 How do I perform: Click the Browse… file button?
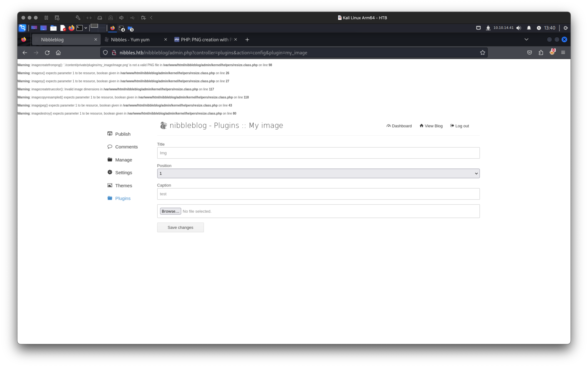point(170,211)
